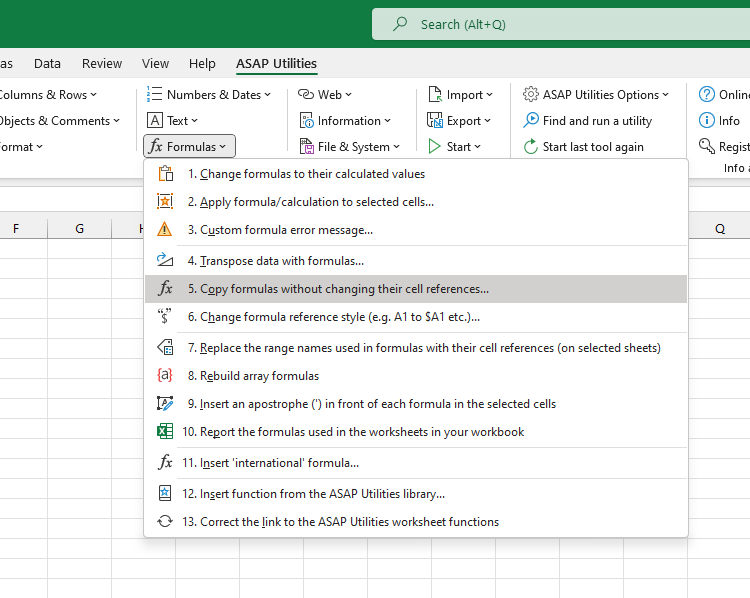Choose Insert 'international' formula
The image size is (750, 598).
pyautogui.click(x=416, y=463)
